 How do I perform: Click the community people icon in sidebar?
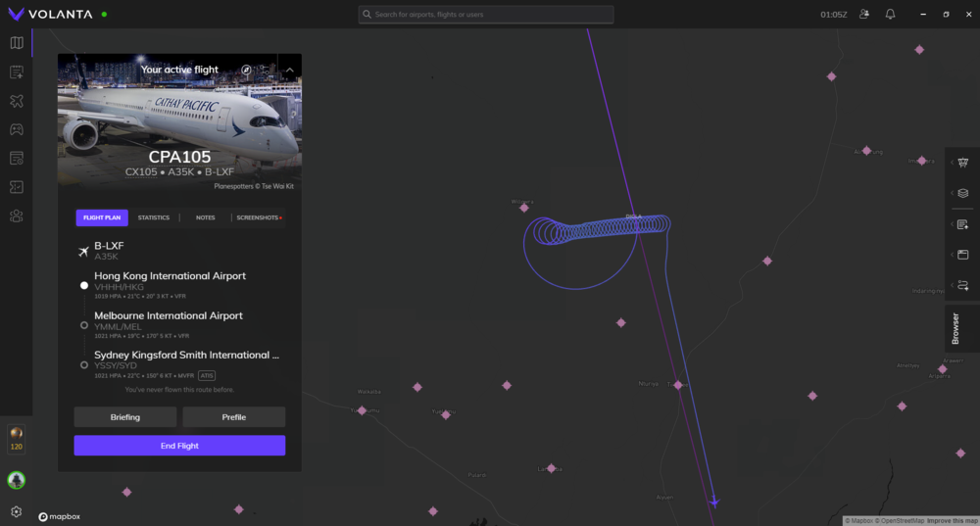[16, 215]
